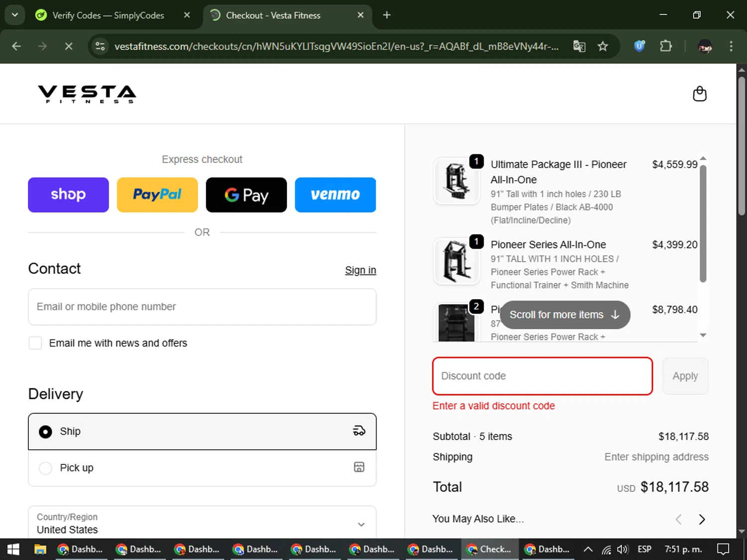Image resolution: width=747 pixels, height=560 pixels.
Task: Bookmark this page with star icon
Action: (603, 46)
